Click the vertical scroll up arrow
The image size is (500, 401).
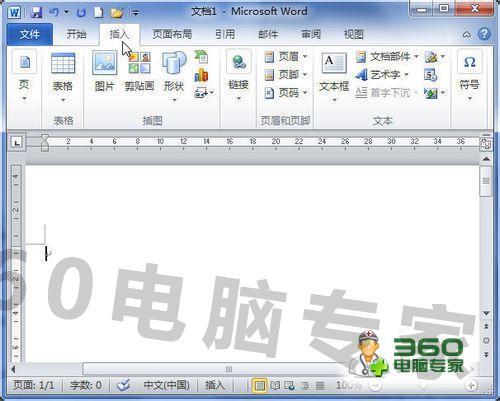(486, 159)
